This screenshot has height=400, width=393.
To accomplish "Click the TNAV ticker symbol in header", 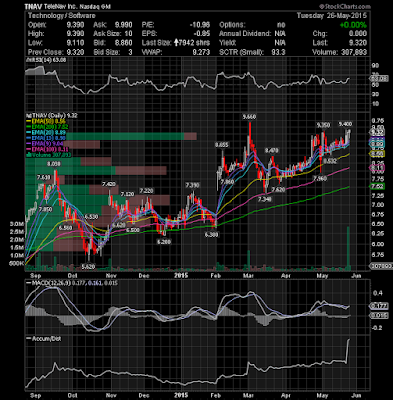I will click(34, 7).
